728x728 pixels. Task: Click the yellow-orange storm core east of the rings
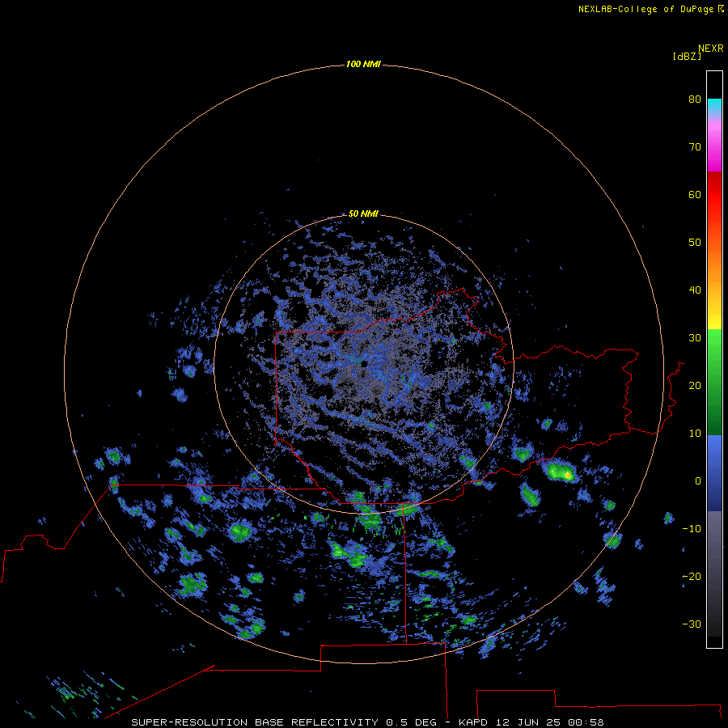pyautogui.click(x=567, y=476)
